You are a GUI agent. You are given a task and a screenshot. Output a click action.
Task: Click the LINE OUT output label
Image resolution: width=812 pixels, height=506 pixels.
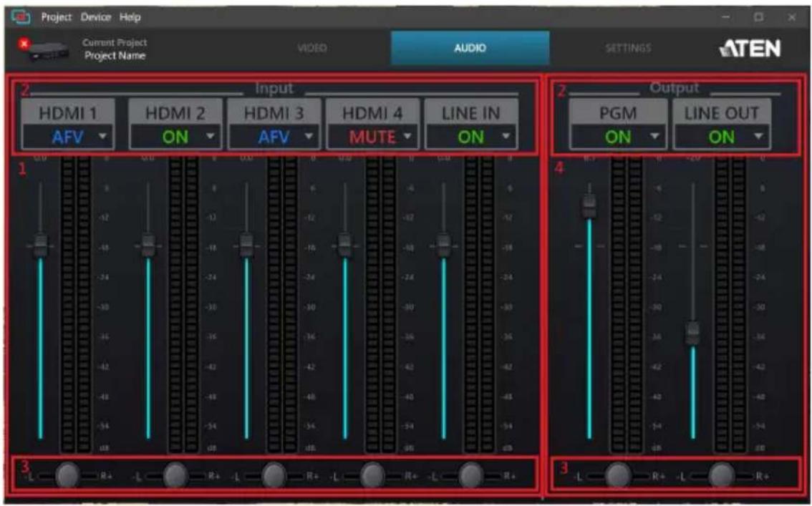point(721,113)
